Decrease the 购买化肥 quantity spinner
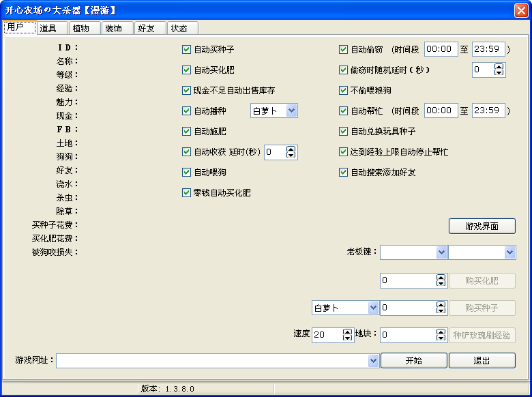 441,283
